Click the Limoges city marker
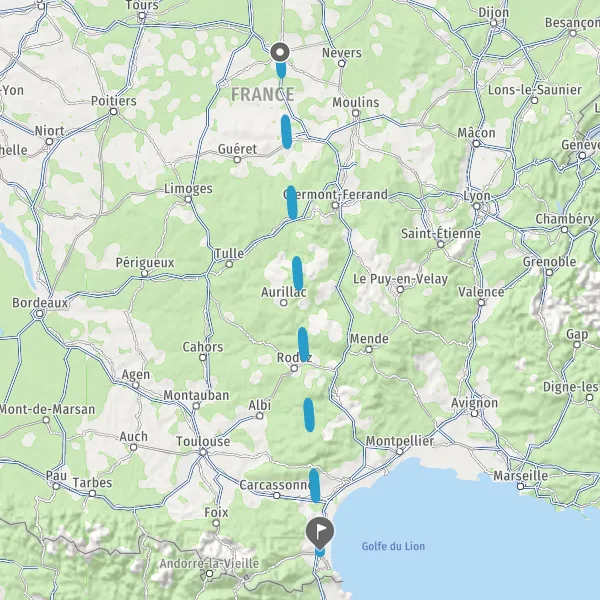Viewport: 600px width, 600px height. pos(188,199)
